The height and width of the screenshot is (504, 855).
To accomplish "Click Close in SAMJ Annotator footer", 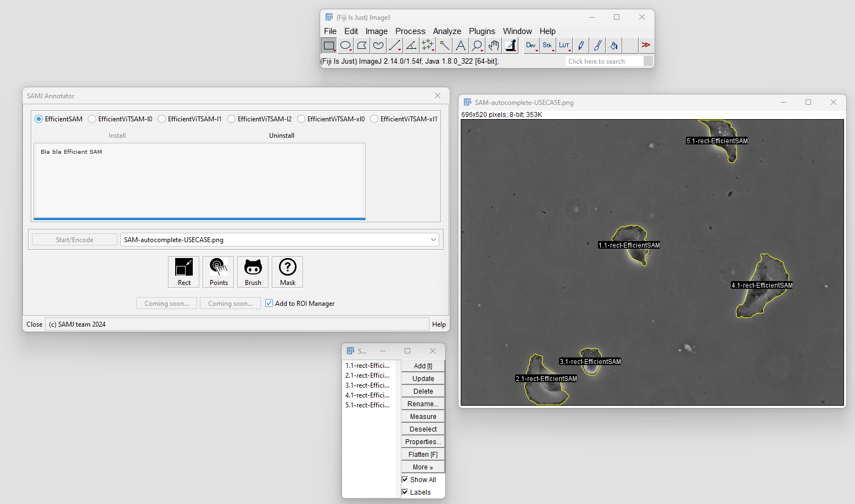I will [34, 324].
